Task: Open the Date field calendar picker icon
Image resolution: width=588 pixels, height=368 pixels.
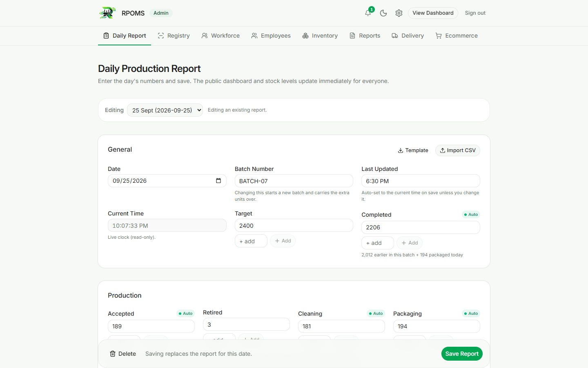Action: (218, 181)
